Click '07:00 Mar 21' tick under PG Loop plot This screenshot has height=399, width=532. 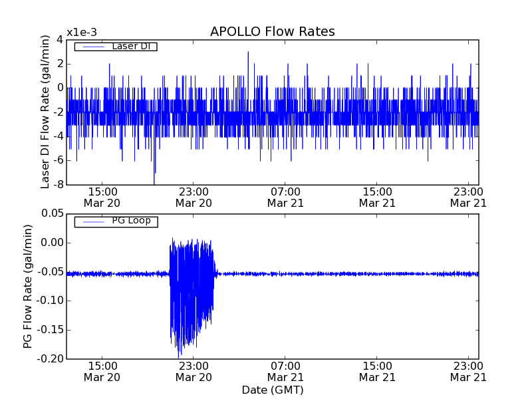coord(285,372)
